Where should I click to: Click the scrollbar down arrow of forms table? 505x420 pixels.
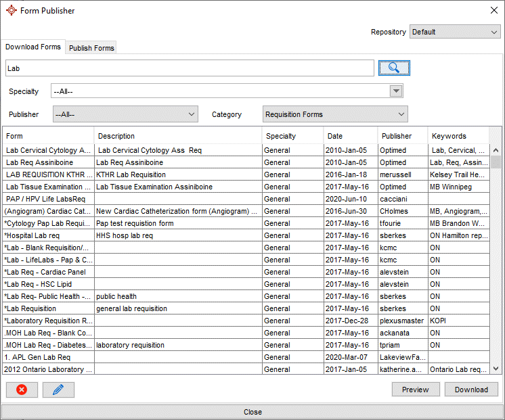tap(496, 369)
